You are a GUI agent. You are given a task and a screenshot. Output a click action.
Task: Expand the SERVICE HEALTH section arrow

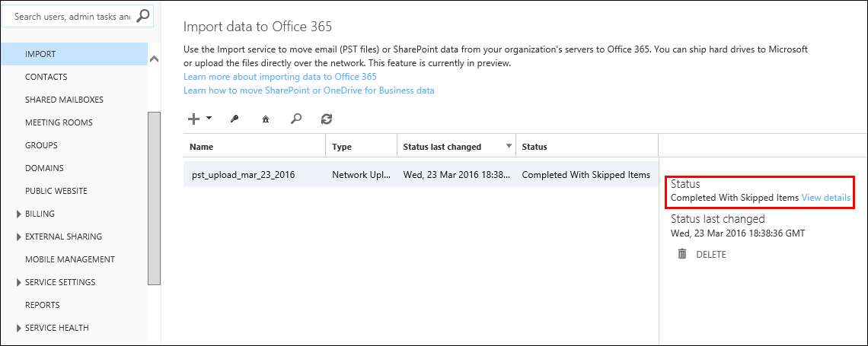coord(20,328)
